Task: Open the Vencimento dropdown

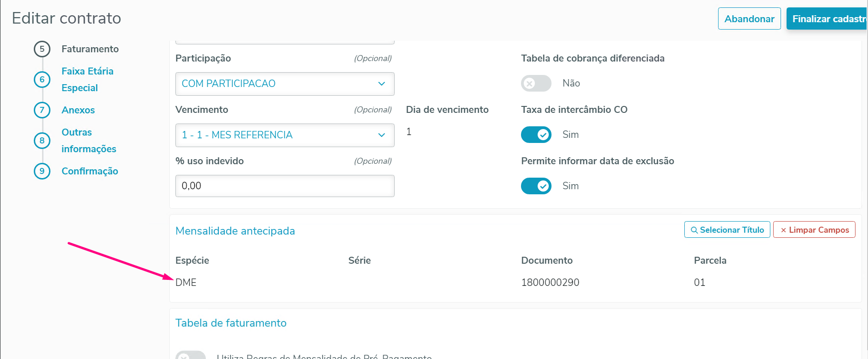Action: (x=285, y=135)
